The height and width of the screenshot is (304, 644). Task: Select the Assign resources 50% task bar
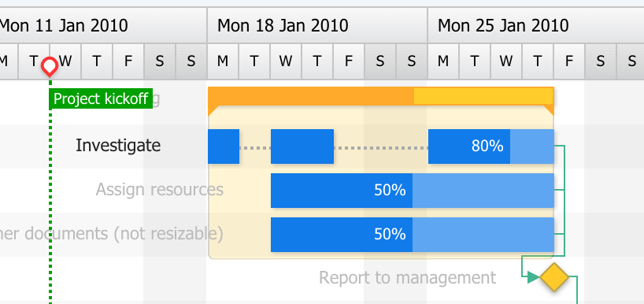(x=413, y=191)
